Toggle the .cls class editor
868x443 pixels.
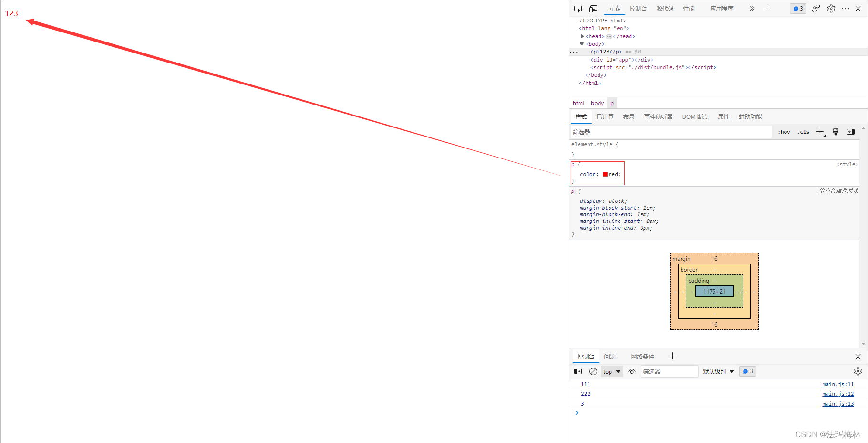[x=803, y=132]
